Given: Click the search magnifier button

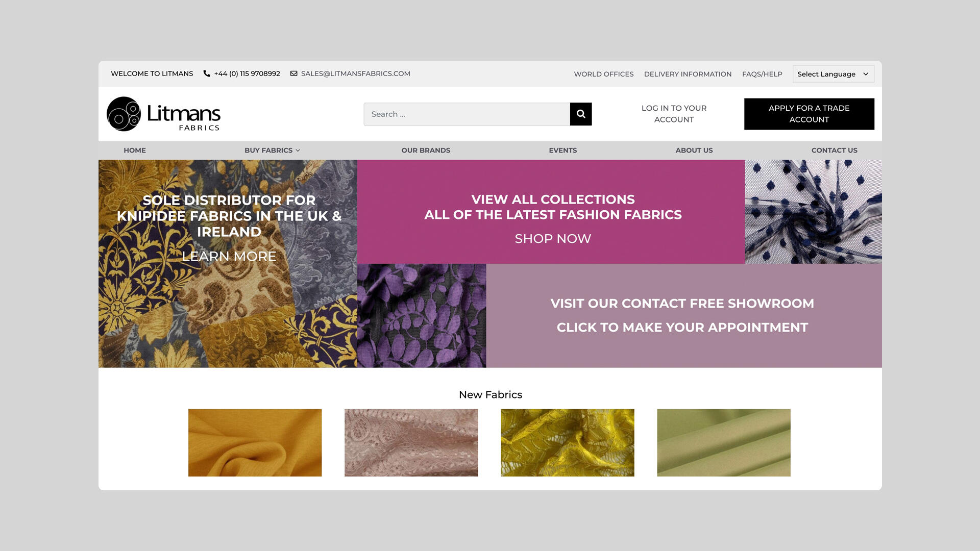Looking at the screenshot, I should tap(581, 114).
